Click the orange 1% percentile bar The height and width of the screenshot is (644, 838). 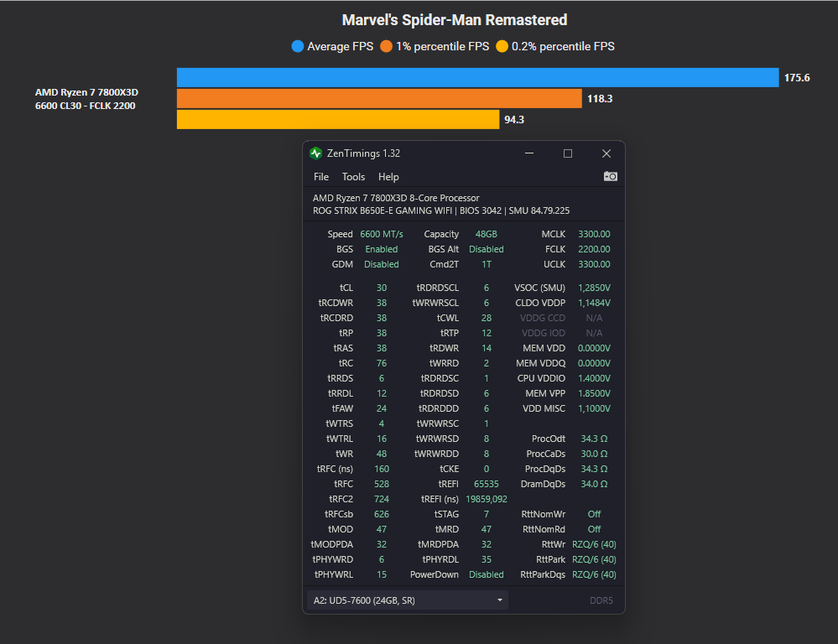(x=379, y=98)
